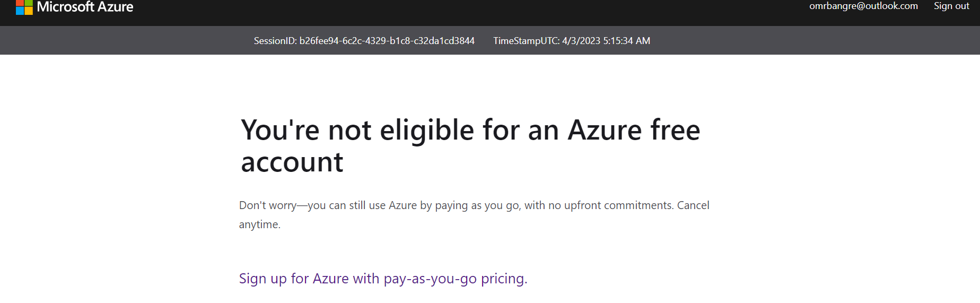Sign up for Azure with pay-as-you-go pricing
Viewport: 980px width, 303px height.
(383, 279)
